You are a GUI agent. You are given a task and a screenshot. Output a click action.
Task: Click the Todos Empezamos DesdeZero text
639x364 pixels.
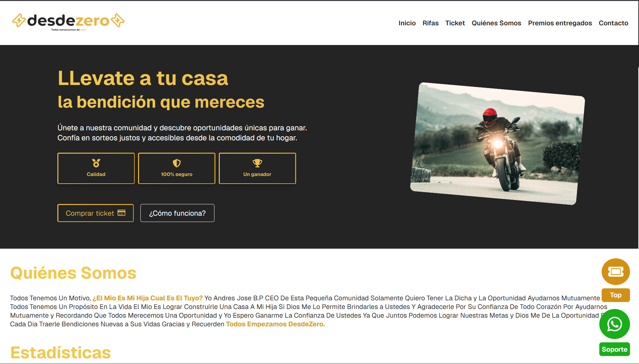click(x=275, y=324)
